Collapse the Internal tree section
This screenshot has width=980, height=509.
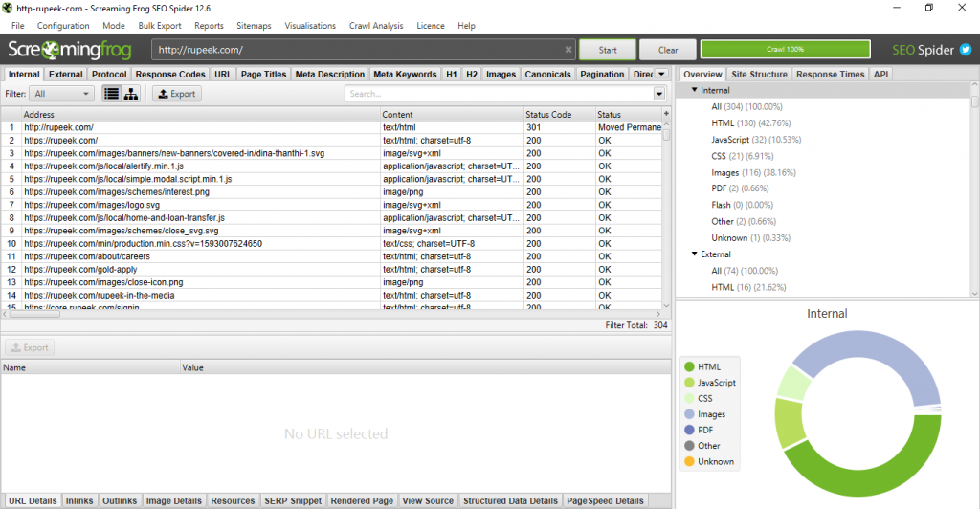[x=695, y=90]
